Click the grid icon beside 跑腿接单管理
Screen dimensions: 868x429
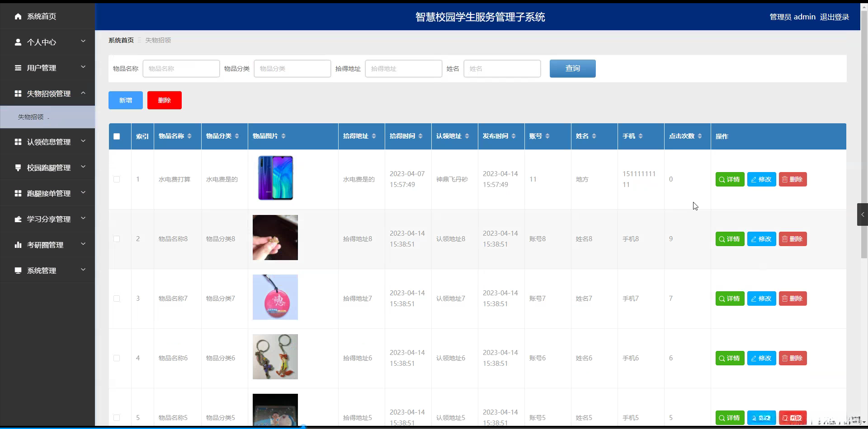coord(18,194)
